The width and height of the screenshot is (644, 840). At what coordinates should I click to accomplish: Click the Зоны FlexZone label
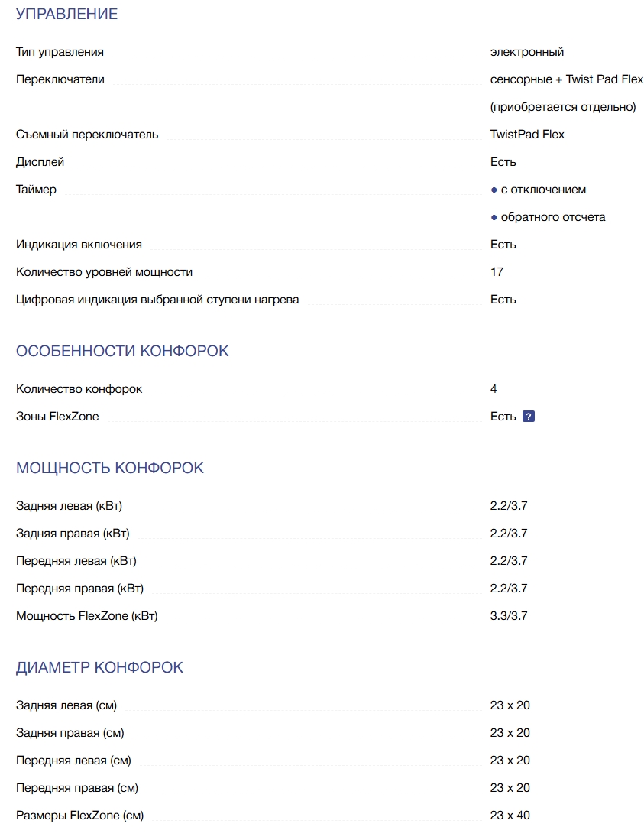57,417
